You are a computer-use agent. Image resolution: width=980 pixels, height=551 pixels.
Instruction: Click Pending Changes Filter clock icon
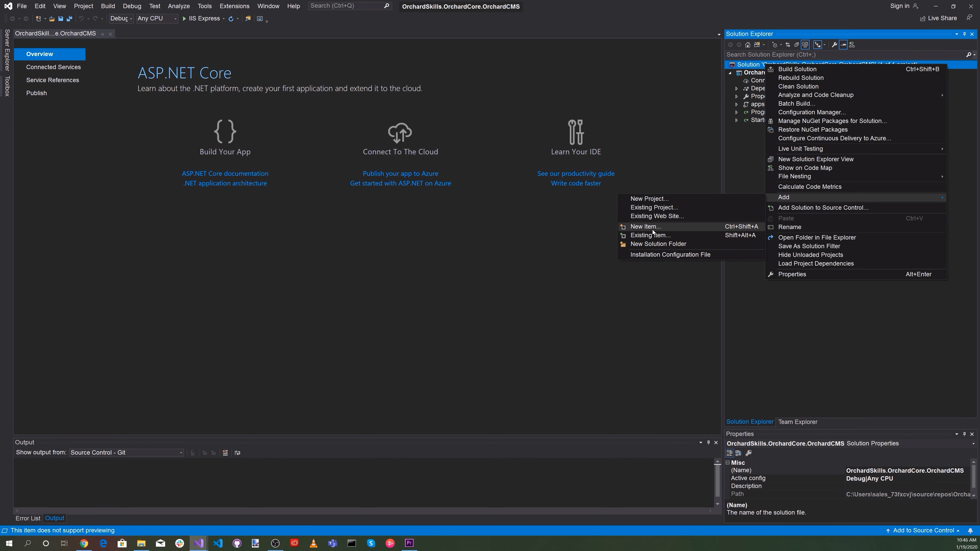(x=775, y=45)
